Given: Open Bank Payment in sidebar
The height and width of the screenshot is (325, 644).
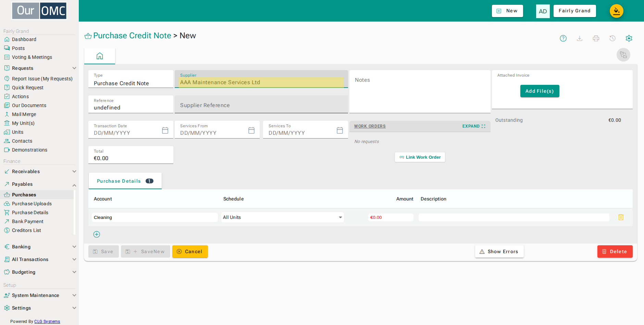Looking at the screenshot, I should coord(27,221).
